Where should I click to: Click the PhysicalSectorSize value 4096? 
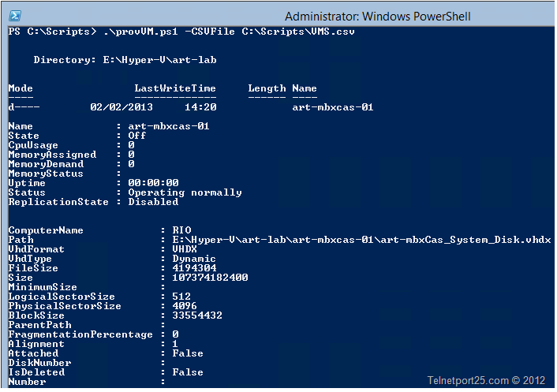pyautogui.click(x=185, y=306)
